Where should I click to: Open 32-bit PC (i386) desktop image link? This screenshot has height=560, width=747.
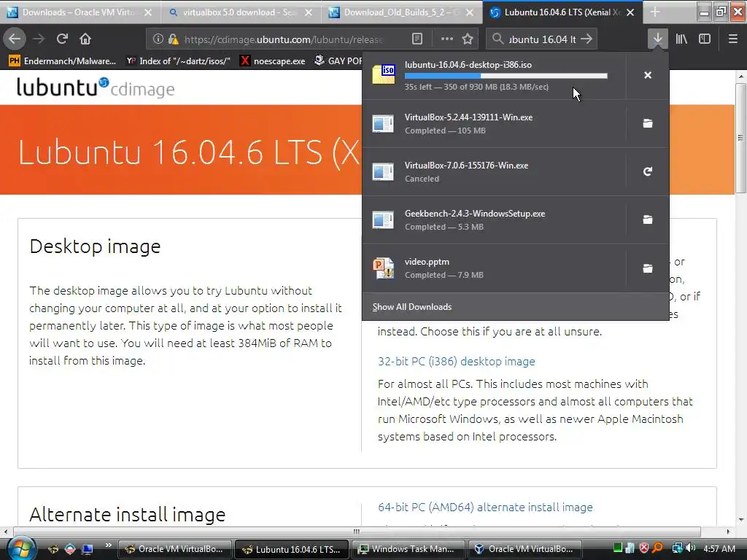(457, 362)
